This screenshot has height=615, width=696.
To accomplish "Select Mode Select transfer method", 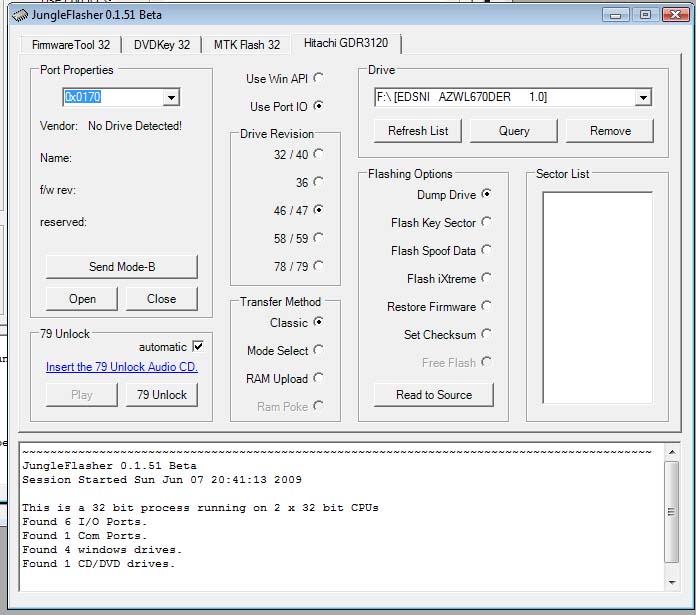I will click(x=318, y=350).
